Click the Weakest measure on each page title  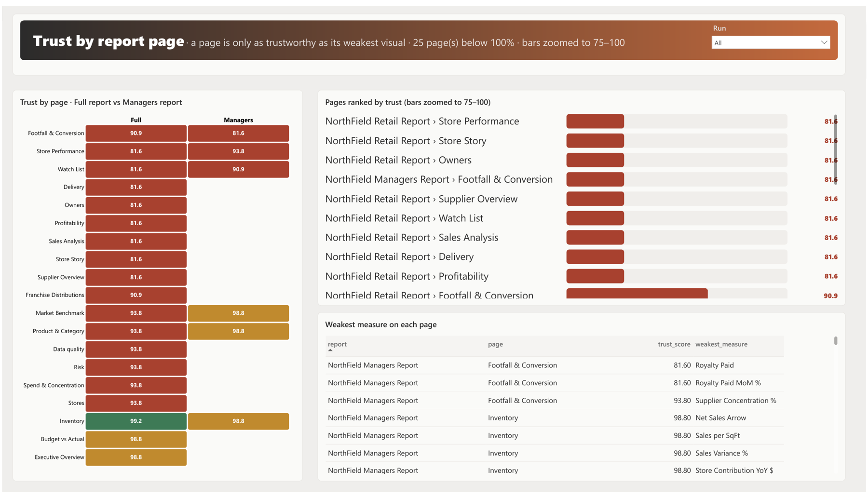(380, 324)
